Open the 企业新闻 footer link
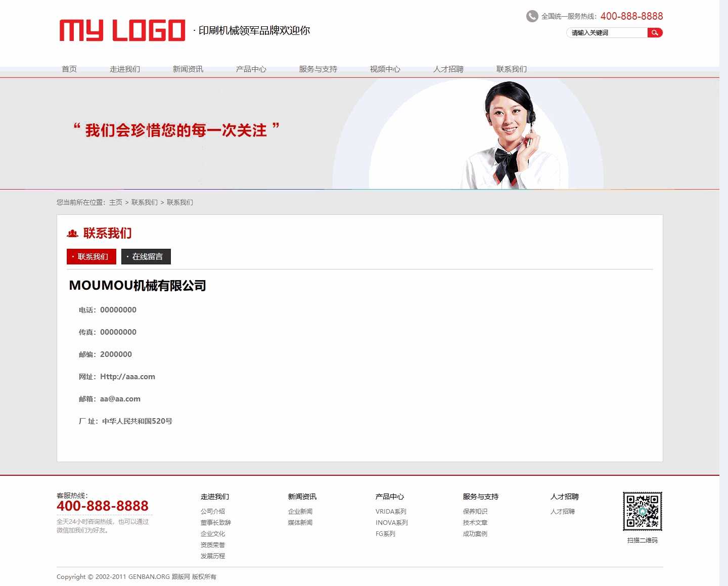 [x=299, y=511]
